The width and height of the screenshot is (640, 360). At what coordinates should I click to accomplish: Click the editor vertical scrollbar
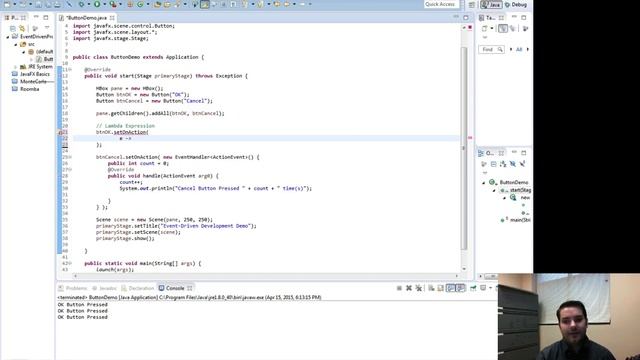click(464, 147)
